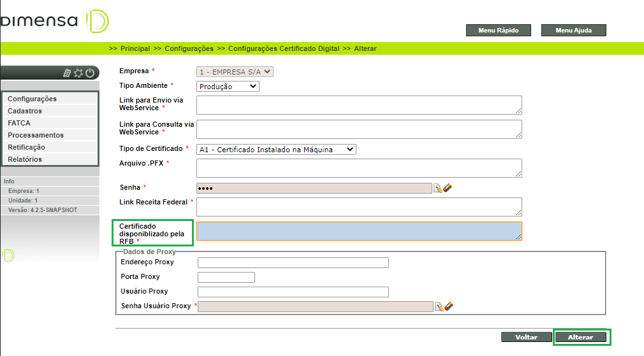This screenshot has width=644, height=356.
Task: Click the Voltar button
Action: coord(527,337)
